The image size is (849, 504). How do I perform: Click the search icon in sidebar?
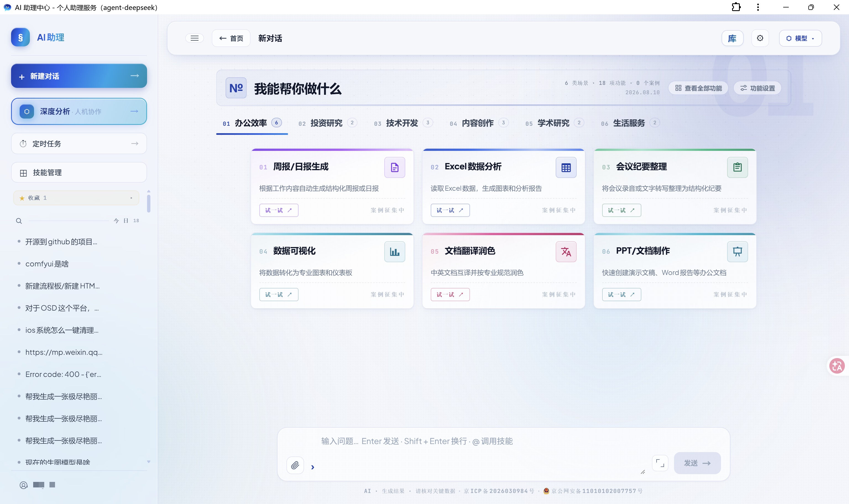pyautogui.click(x=19, y=221)
